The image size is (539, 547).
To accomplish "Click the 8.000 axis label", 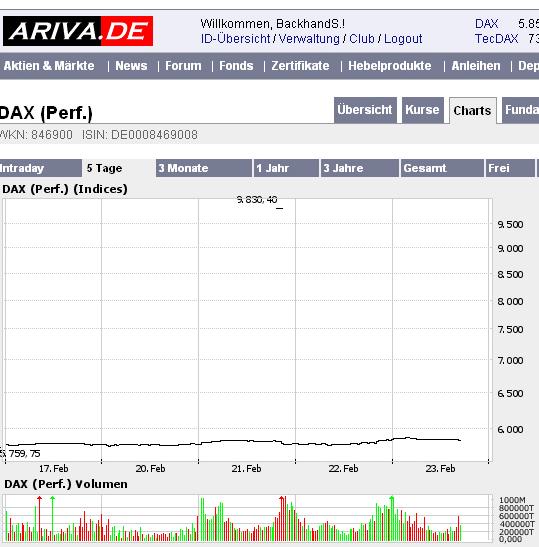I will coord(510,301).
